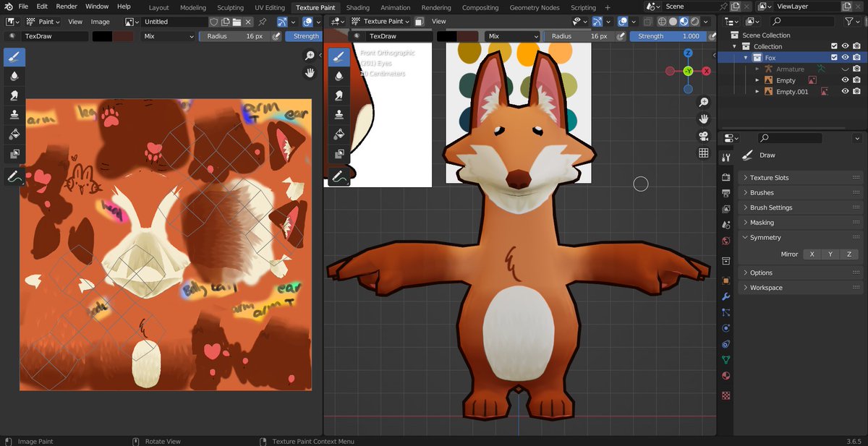Image resolution: width=868 pixels, height=446 pixels.
Task: Toggle camera view in the 3D viewport
Action: (x=703, y=136)
